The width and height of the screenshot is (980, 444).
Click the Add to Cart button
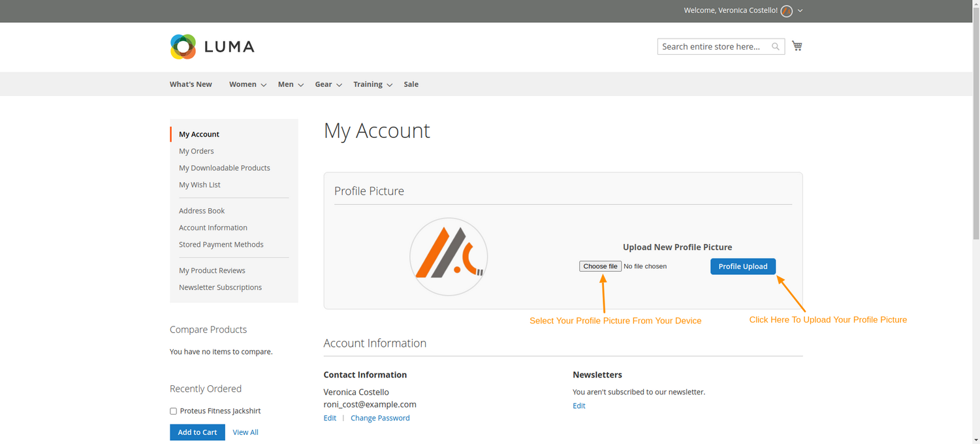pos(197,432)
